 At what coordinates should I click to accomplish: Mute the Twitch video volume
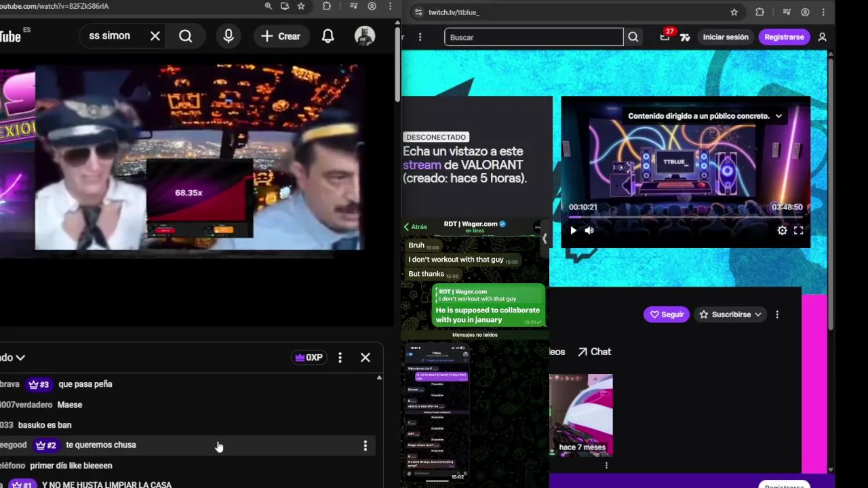point(589,230)
